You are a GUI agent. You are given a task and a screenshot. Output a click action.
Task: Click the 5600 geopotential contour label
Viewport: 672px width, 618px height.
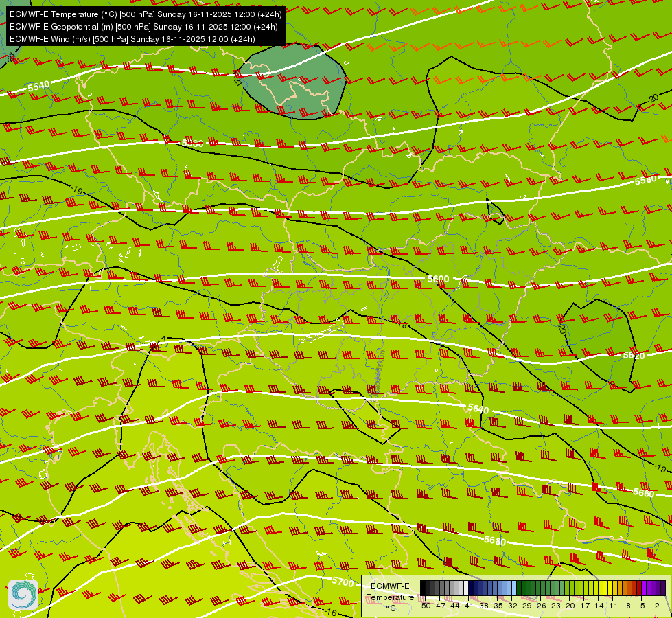click(438, 279)
